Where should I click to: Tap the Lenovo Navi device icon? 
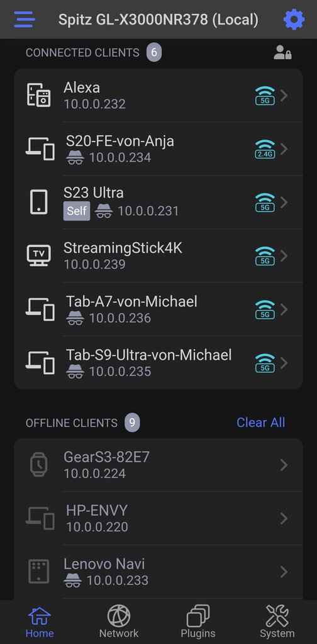point(38,571)
